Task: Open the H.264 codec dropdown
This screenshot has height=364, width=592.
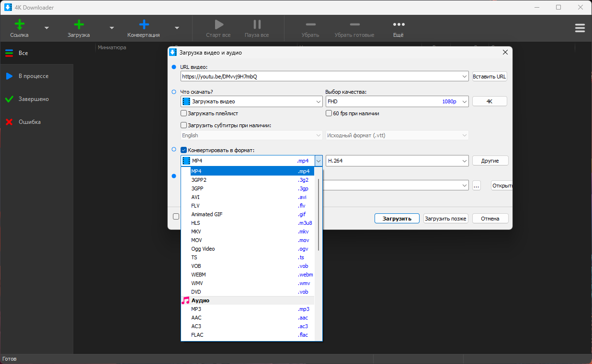Action: [x=397, y=161]
